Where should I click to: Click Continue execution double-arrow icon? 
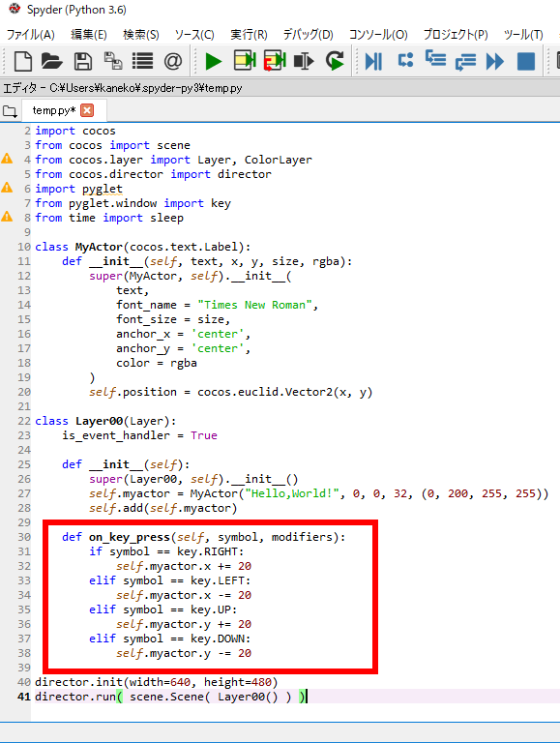494,61
